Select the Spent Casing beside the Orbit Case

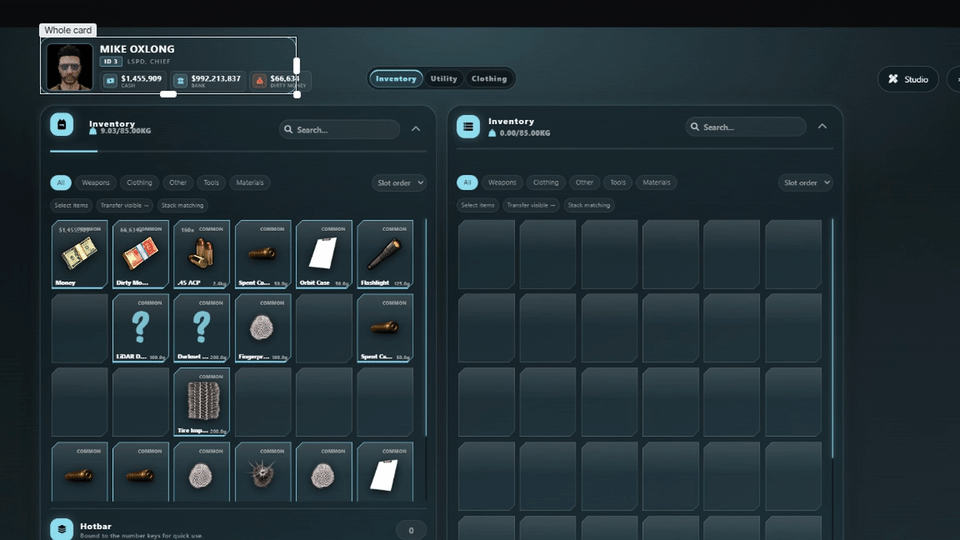tap(263, 254)
